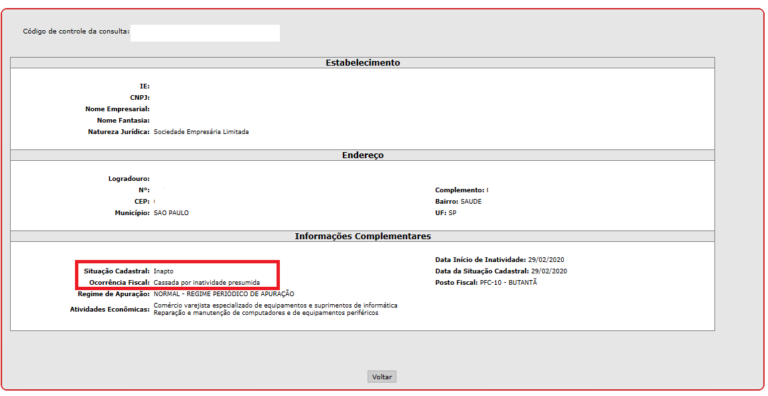This screenshot has width=768, height=396.
Task: Click the Bairro value SAUDE
Action: (x=471, y=201)
